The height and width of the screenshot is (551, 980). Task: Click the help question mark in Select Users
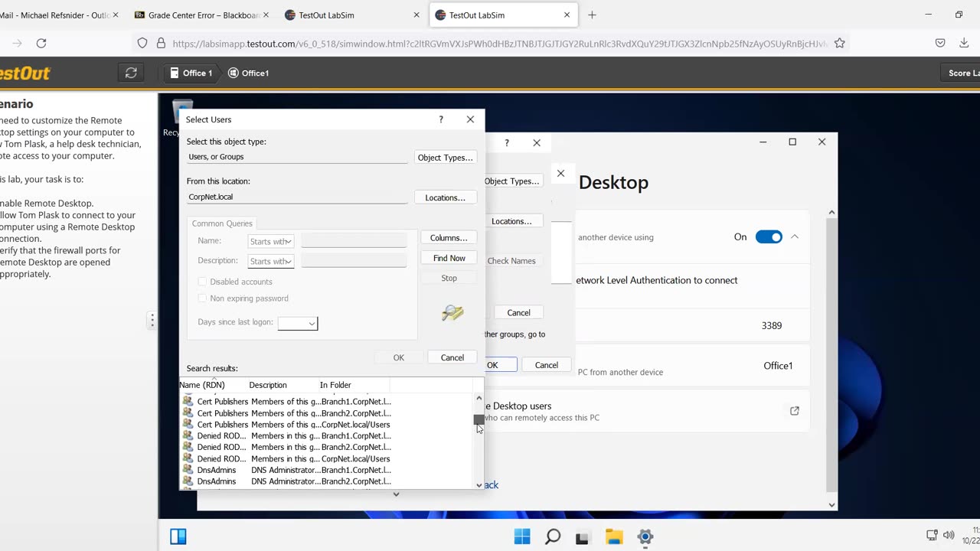click(441, 119)
